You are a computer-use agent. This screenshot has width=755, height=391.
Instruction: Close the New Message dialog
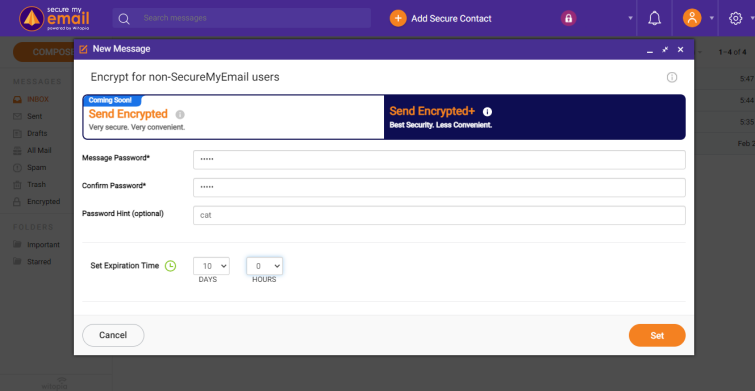pos(680,49)
